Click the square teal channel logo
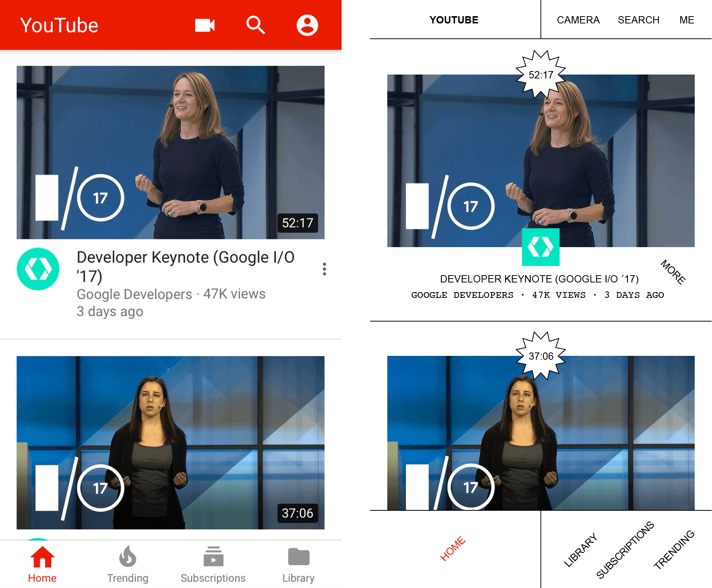The width and height of the screenshot is (712, 588). [541, 247]
